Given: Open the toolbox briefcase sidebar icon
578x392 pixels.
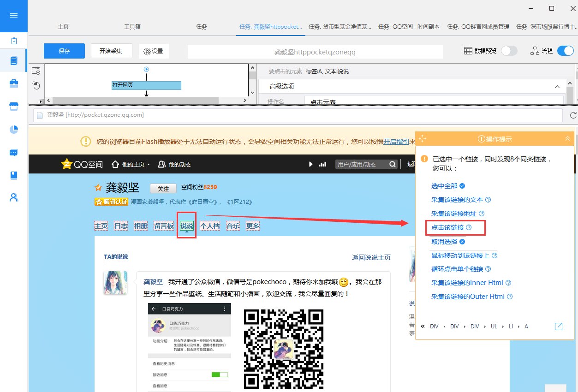Looking at the screenshot, I should [14, 83].
